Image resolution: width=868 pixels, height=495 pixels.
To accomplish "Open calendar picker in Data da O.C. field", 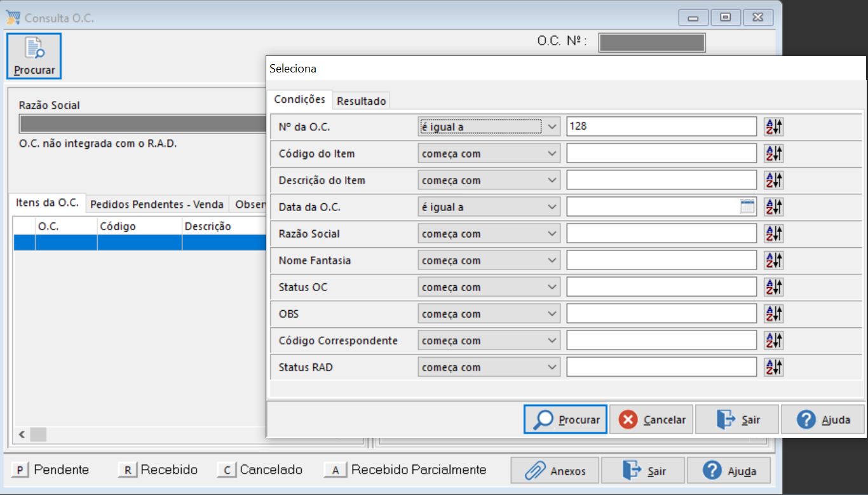I will pos(747,207).
